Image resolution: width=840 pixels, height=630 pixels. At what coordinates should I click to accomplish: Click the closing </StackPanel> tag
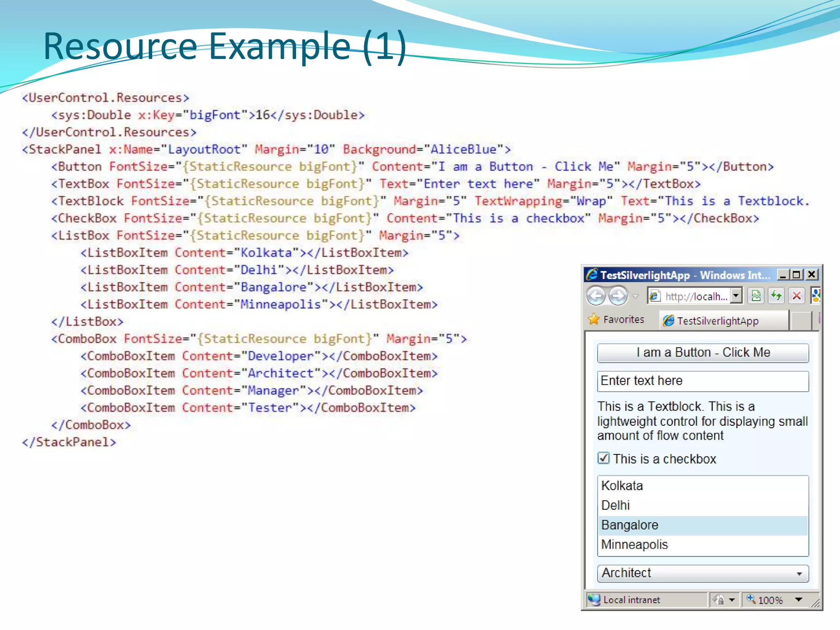click(x=69, y=443)
